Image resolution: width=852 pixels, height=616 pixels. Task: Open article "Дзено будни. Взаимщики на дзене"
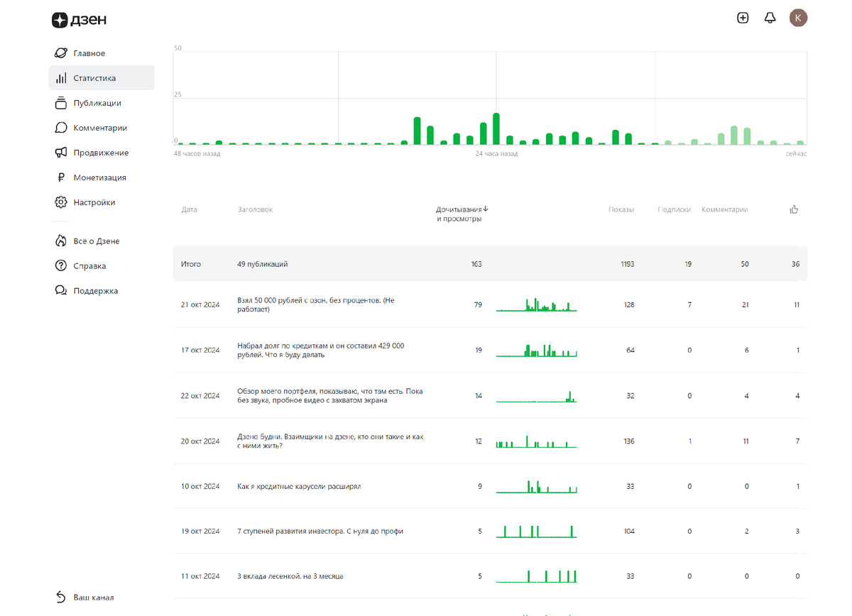tap(330, 441)
